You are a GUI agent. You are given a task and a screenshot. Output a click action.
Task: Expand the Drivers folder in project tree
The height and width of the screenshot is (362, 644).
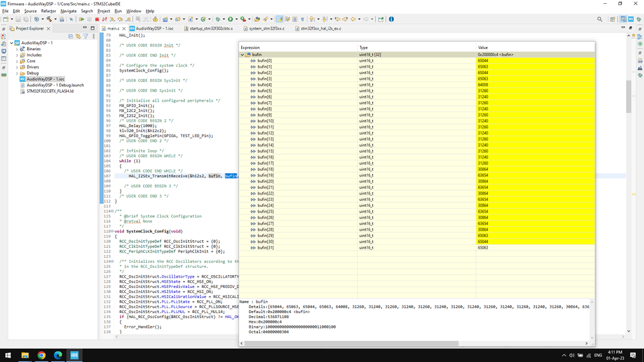coord(17,67)
